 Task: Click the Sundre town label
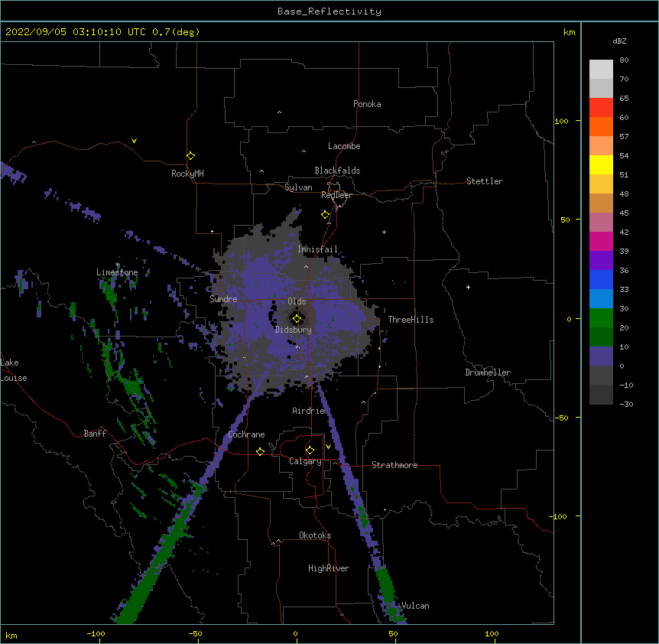click(223, 299)
